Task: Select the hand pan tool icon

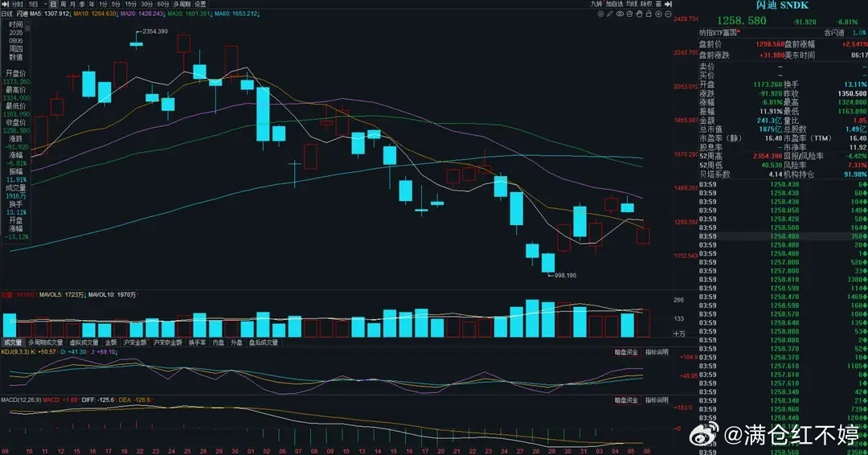Action: point(639,14)
